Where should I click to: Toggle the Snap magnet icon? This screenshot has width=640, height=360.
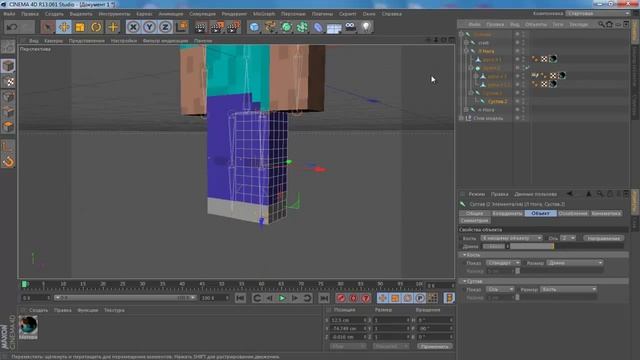8,162
